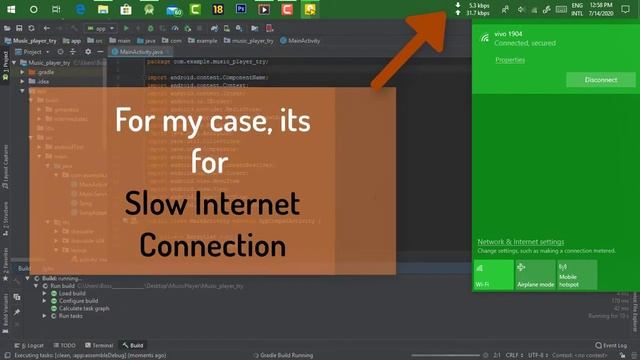The width and height of the screenshot is (640, 360).
Task: Open Network & Internet settings link
Action: (521, 242)
